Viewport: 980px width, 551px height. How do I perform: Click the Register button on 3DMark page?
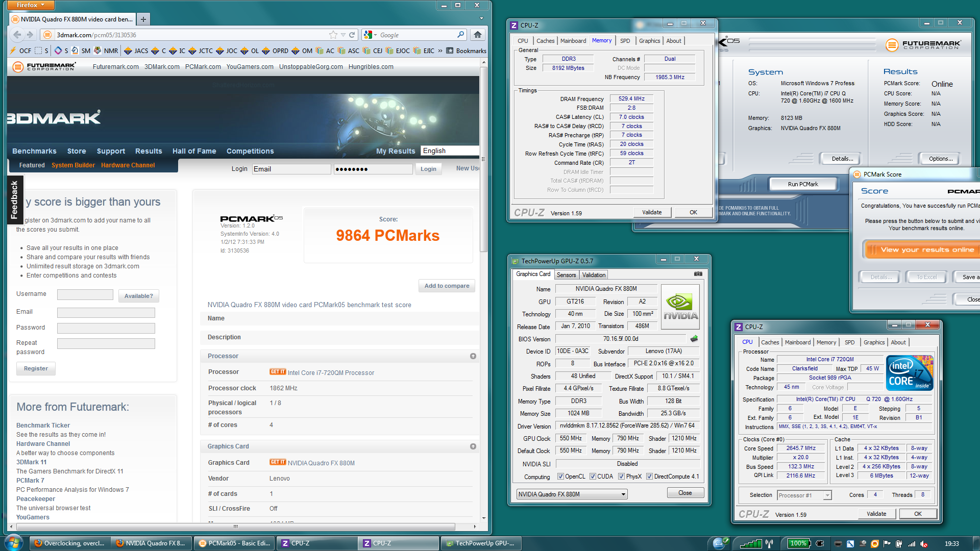tap(36, 368)
